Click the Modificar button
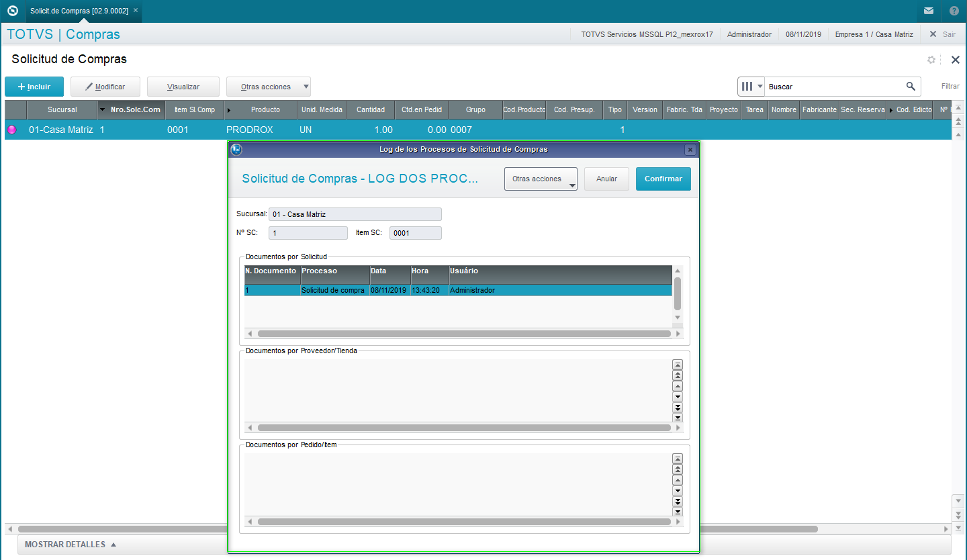This screenshot has width=967, height=560. (x=105, y=87)
